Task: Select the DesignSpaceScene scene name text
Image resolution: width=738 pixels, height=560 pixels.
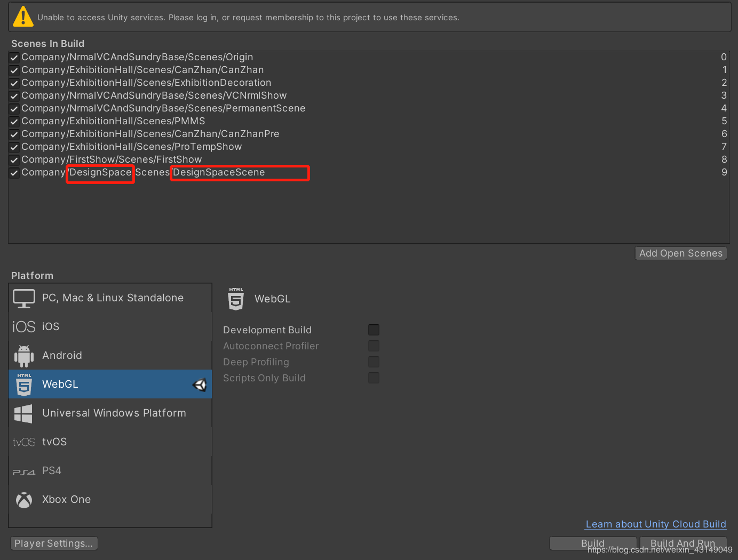Action: tap(219, 172)
